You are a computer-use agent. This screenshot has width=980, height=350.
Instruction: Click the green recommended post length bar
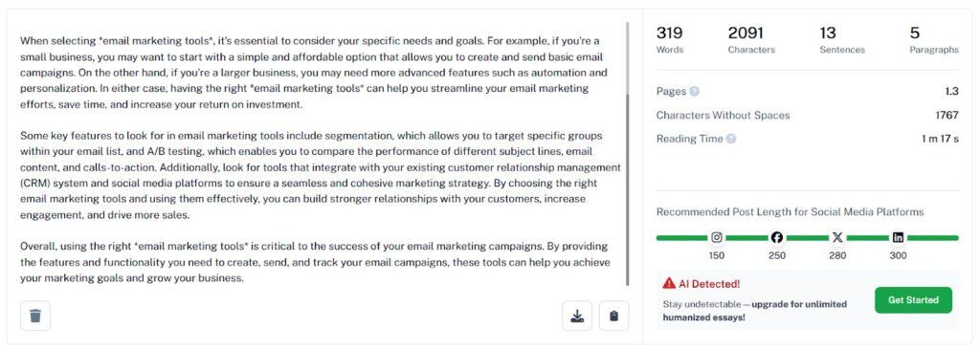click(807, 238)
